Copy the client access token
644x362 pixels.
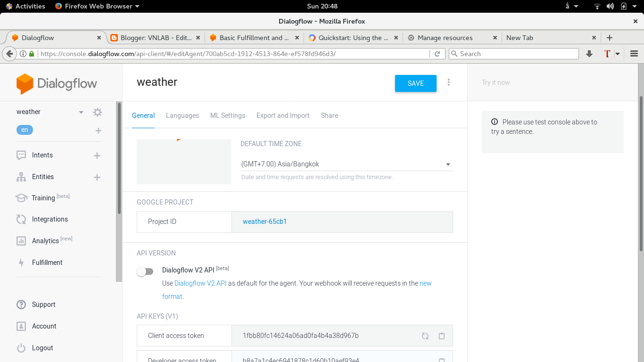[442, 336]
